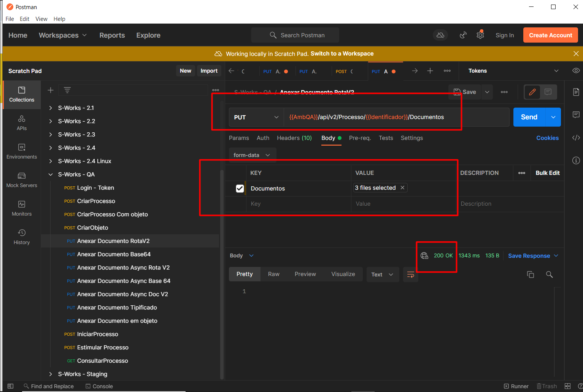Click the open new tab plus icon
The width and height of the screenshot is (583, 392).
[430, 71]
